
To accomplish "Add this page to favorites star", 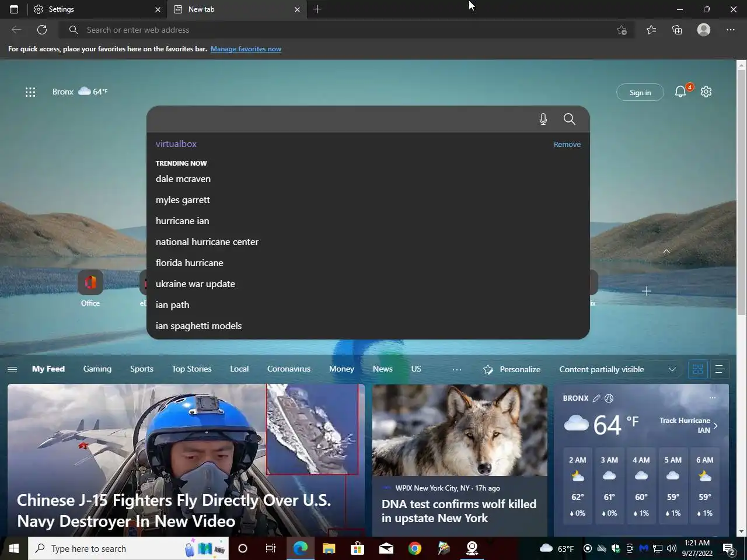I will [x=622, y=30].
